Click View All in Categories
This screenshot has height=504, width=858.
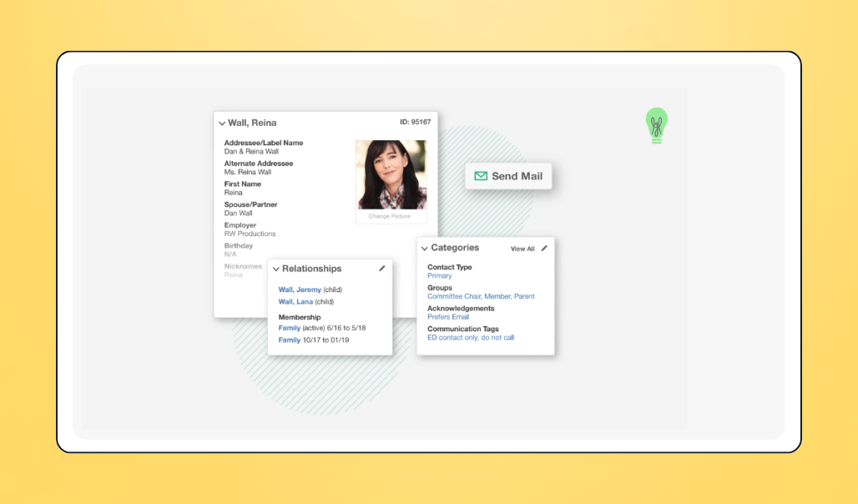tap(522, 249)
